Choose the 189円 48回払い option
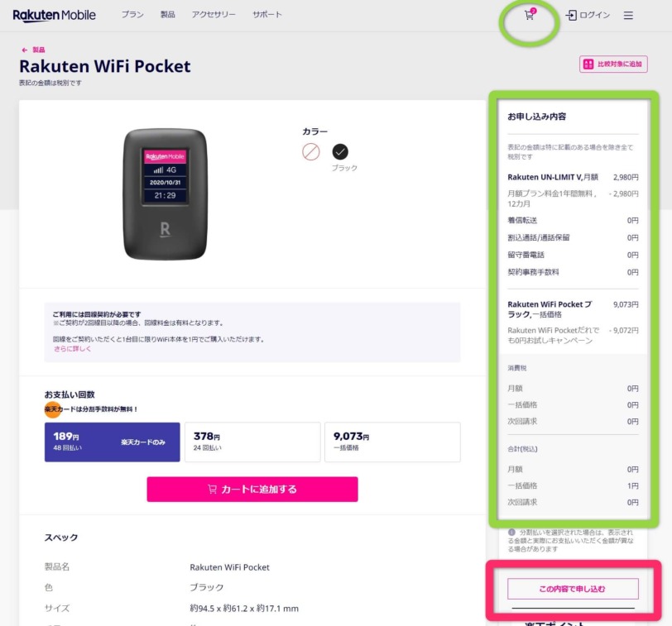This screenshot has width=672, height=626. pyautogui.click(x=113, y=442)
